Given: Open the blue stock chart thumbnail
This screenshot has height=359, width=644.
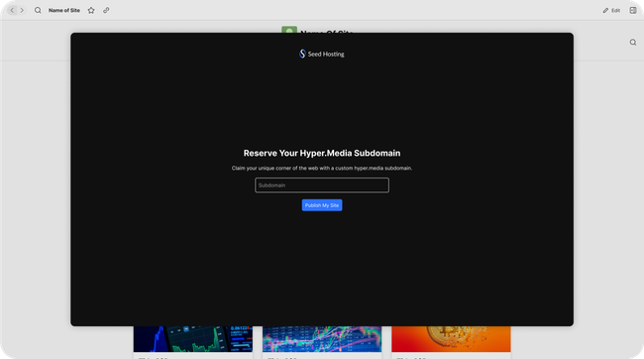Looking at the screenshot, I should tap(193, 339).
